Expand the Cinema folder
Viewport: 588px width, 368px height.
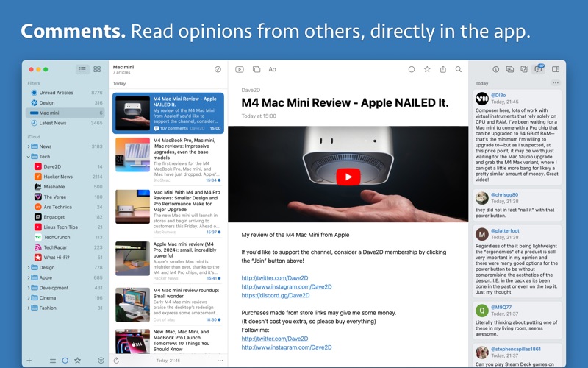(29, 298)
